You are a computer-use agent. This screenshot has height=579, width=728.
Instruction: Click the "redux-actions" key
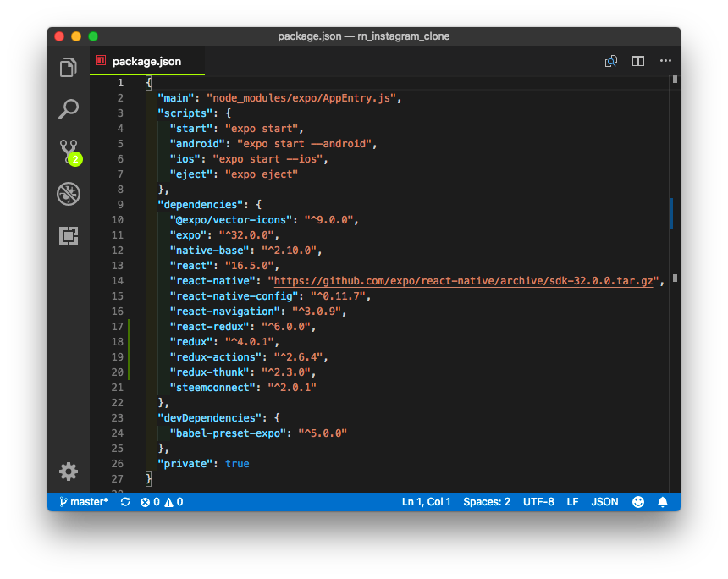coord(215,357)
